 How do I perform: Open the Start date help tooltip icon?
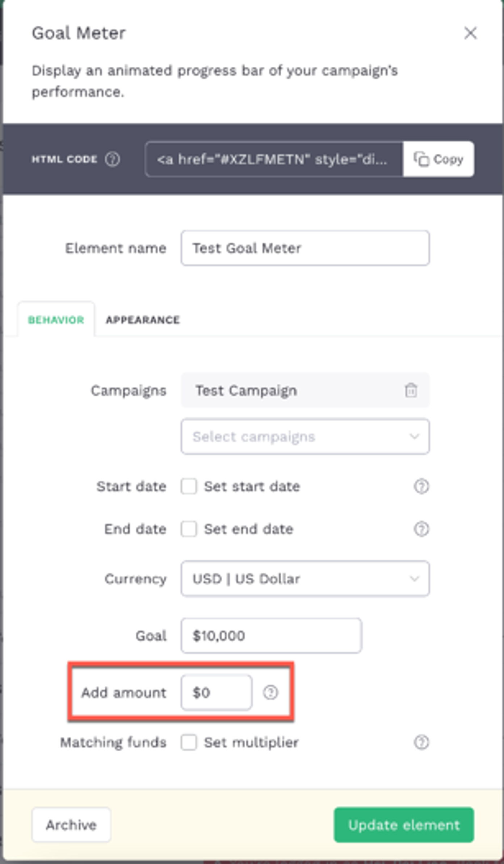421,486
